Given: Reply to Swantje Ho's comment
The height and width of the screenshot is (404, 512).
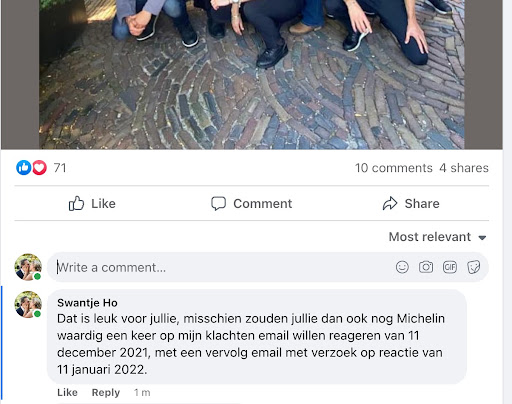Looking at the screenshot, I should (x=106, y=393).
